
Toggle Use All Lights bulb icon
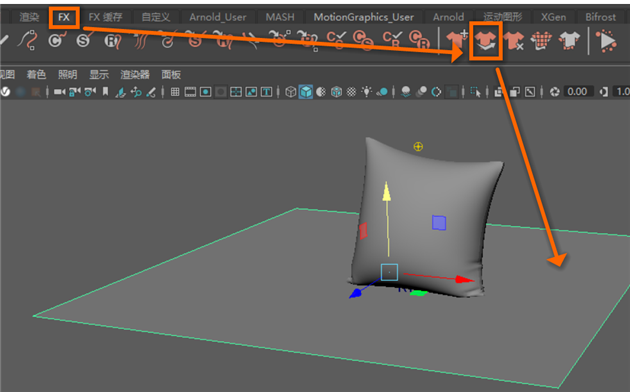[x=366, y=92]
